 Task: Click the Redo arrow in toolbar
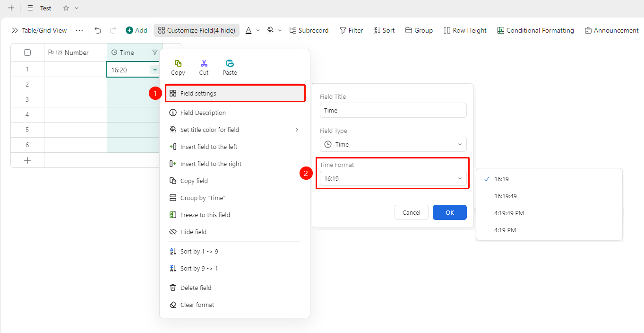[x=113, y=30]
